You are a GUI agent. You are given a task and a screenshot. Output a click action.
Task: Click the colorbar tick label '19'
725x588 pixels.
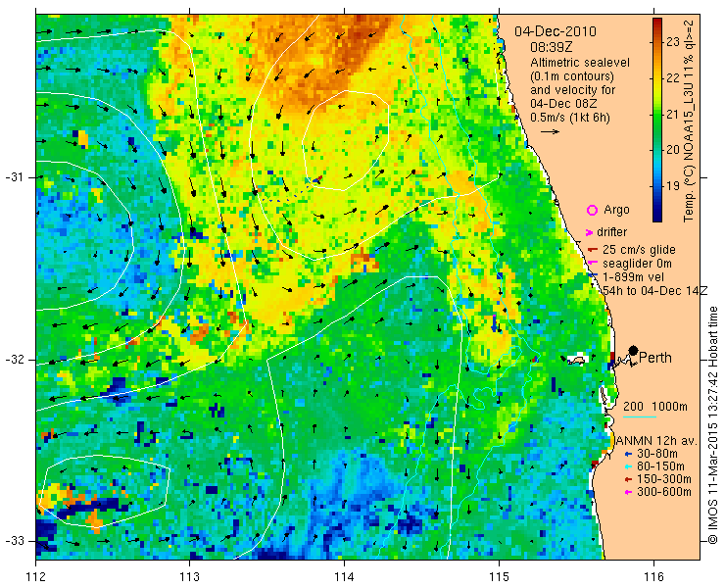673,186
